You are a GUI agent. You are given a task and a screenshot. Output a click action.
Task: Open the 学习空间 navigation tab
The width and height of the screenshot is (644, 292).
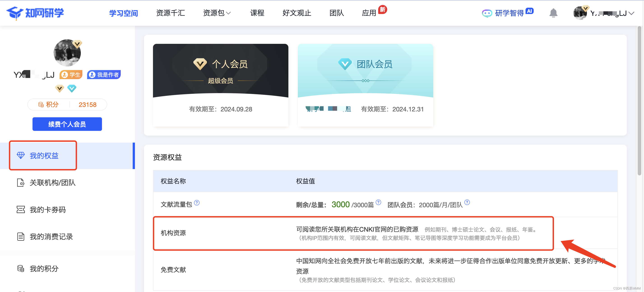tap(123, 13)
